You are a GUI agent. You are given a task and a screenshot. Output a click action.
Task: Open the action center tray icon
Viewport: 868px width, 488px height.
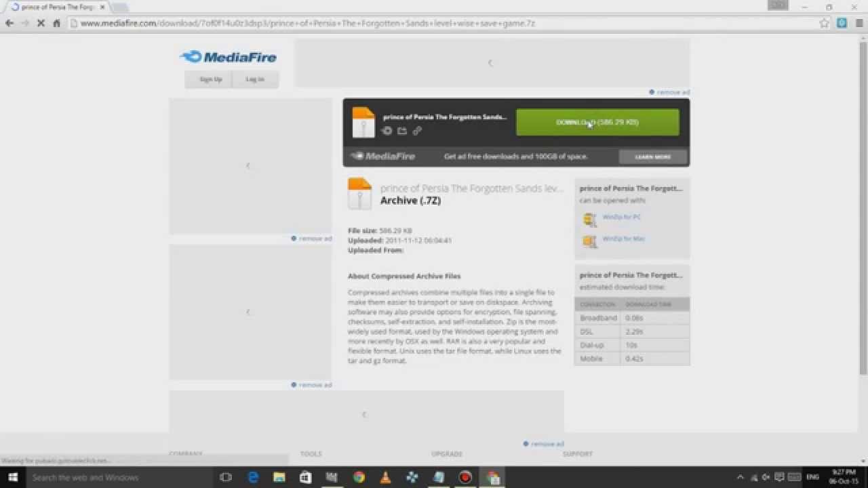click(x=780, y=477)
